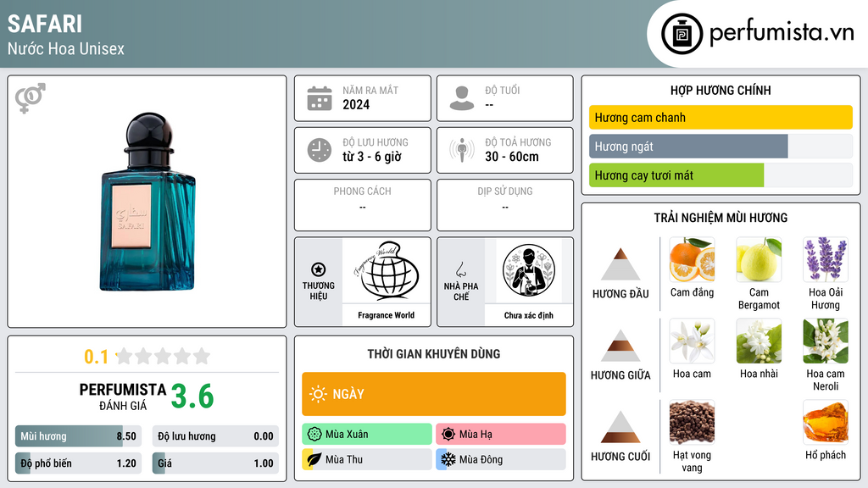Click the sillage value 30 - 60cm
The width and height of the screenshot is (868, 488).
coord(511,157)
